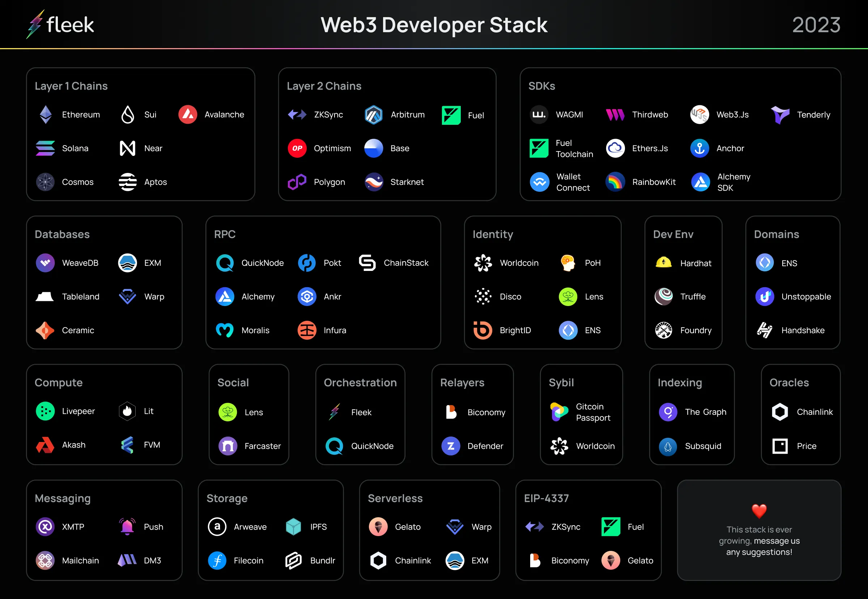Image resolution: width=868 pixels, height=599 pixels.
Task: Click the Optimism OP red icon
Action: 297,148
